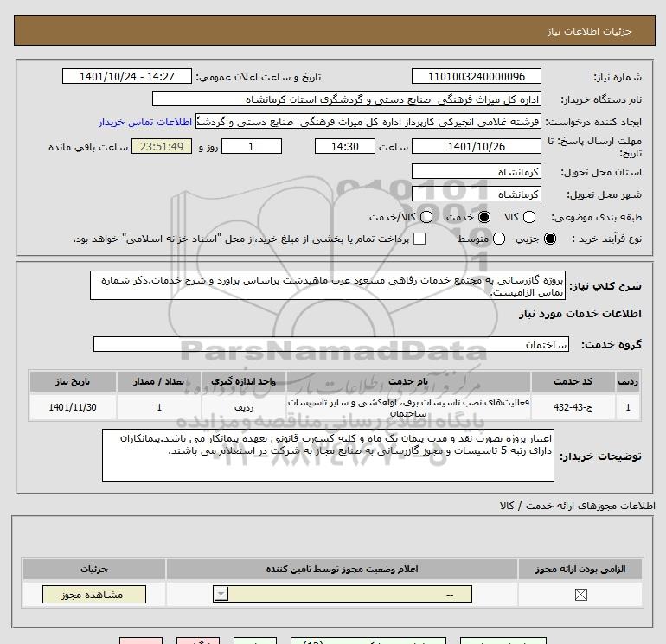The image size is (666, 644).
Task: Click the ردیف column header
Action: [x=628, y=381]
